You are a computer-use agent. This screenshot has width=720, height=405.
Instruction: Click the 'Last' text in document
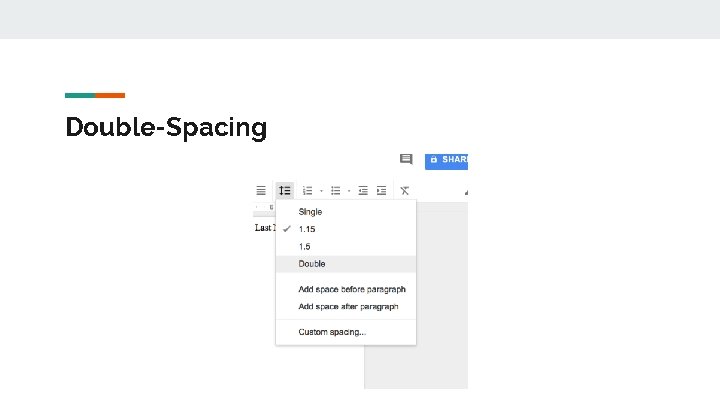(263, 228)
